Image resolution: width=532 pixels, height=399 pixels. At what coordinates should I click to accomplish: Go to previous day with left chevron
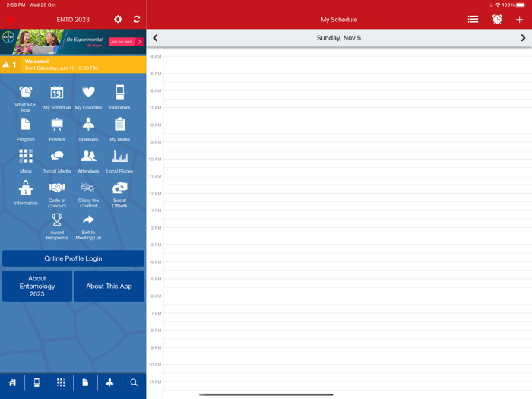155,38
